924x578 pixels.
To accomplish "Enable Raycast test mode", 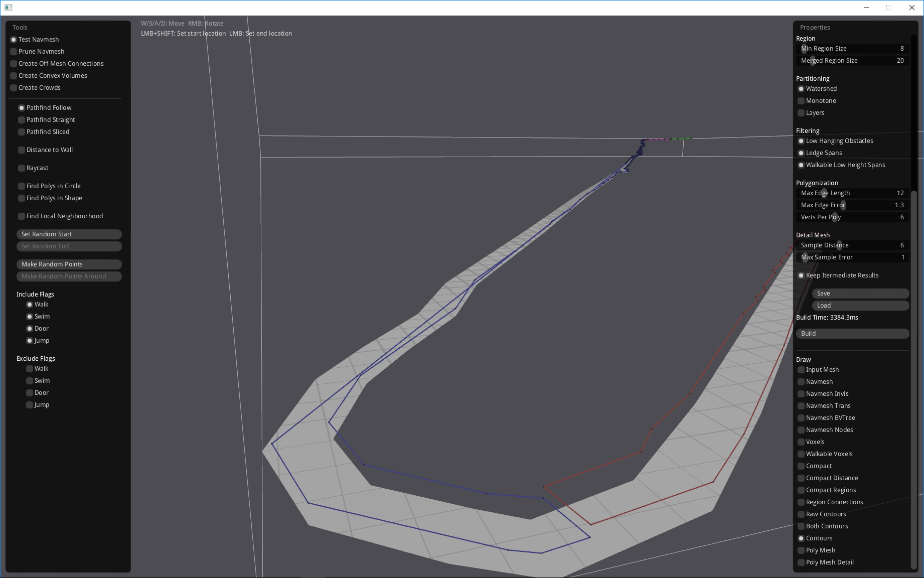I will coord(22,168).
